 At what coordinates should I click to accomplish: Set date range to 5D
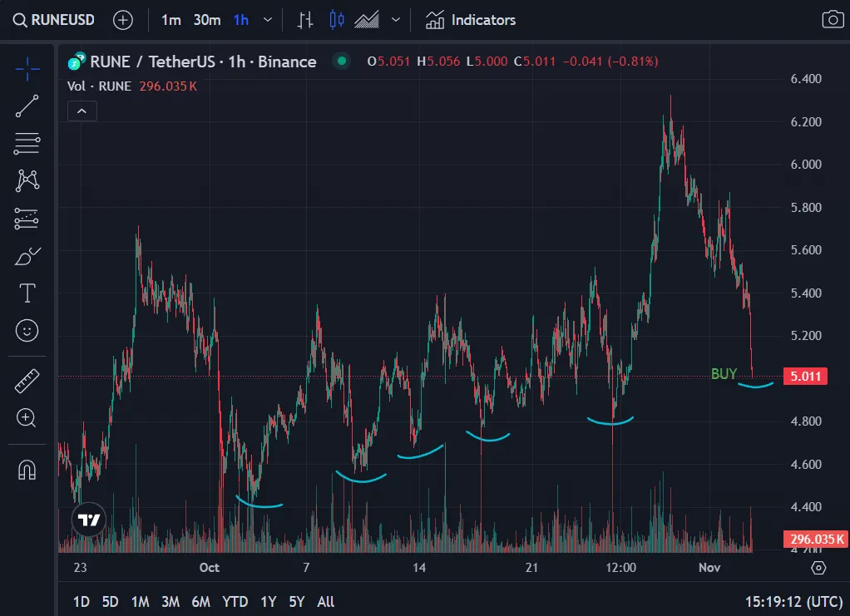[x=110, y=601]
